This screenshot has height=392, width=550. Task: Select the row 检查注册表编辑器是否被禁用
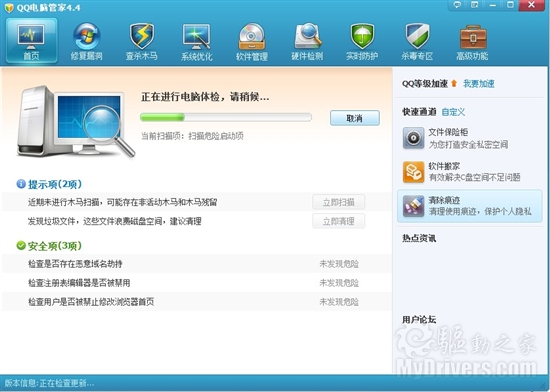pos(196,283)
